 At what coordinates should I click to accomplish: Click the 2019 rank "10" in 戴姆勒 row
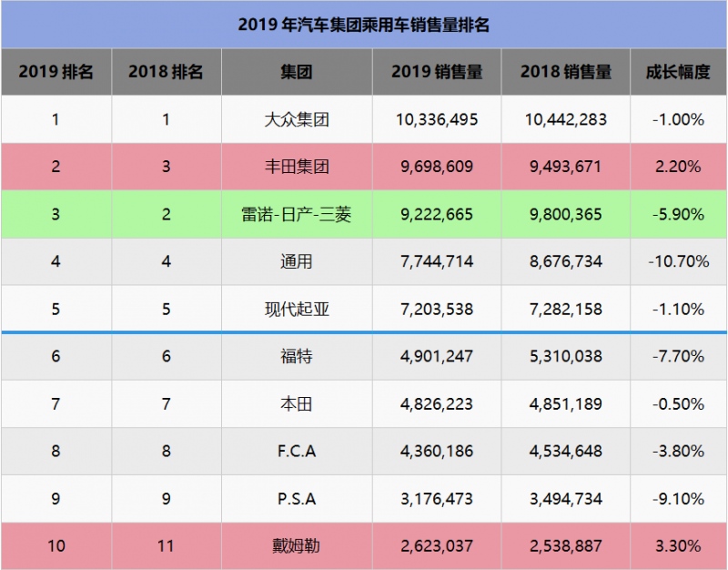click(x=56, y=545)
